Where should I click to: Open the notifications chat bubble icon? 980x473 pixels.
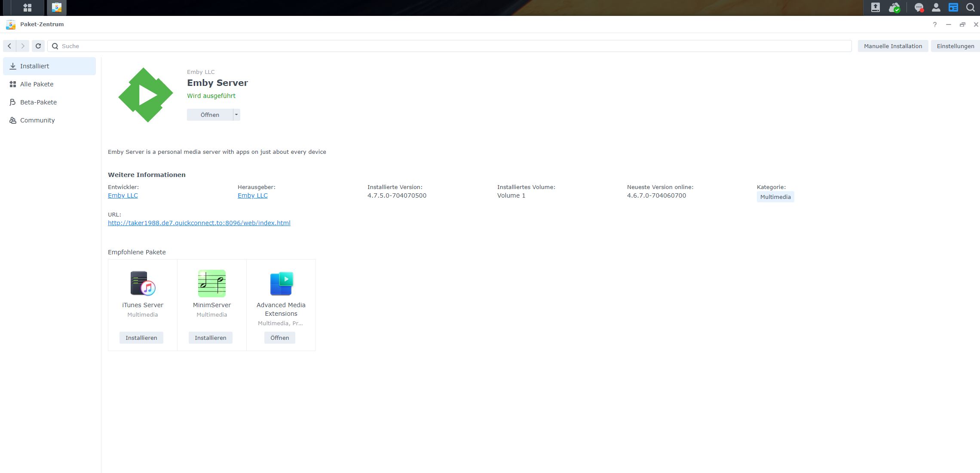click(x=919, y=7)
